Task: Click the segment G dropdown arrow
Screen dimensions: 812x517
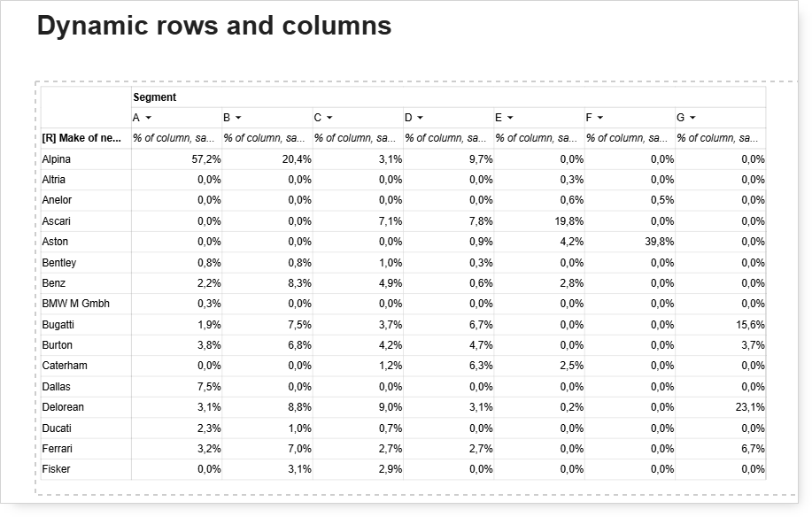Action: [692, 118]
